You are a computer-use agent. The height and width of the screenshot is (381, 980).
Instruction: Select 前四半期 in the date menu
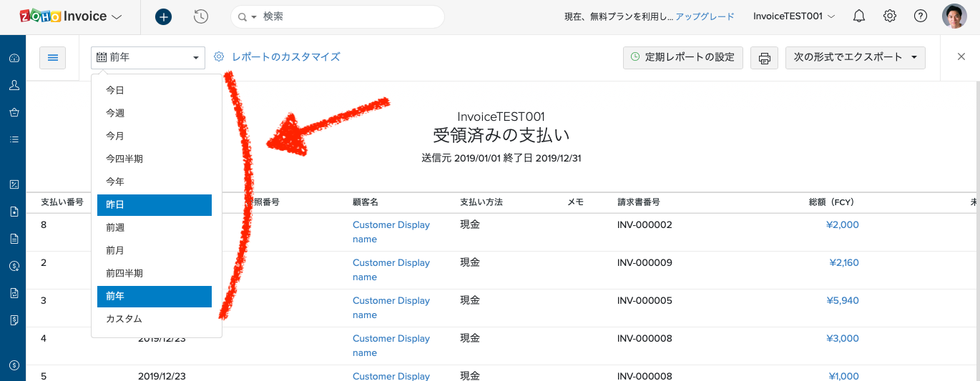[155, 273]
